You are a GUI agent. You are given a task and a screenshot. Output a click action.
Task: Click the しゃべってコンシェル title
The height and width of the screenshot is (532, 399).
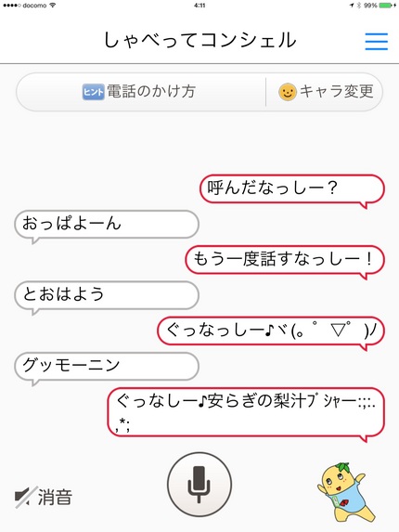(x=200, y=40)
